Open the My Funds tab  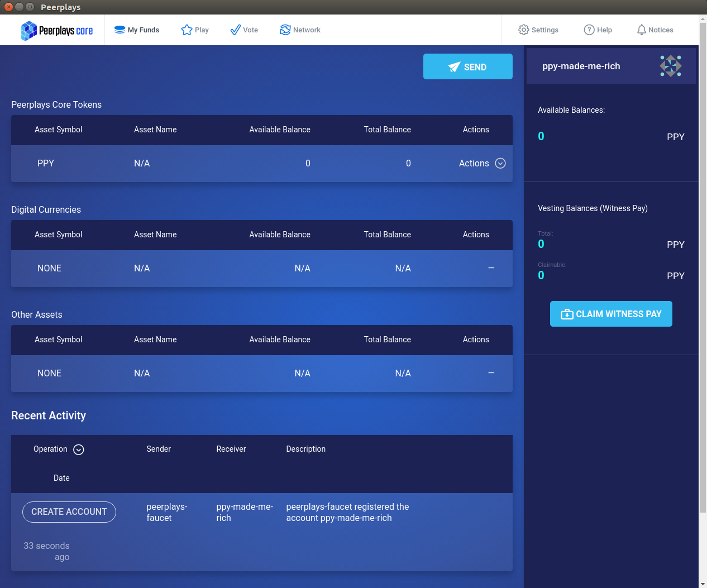tap(137, 30)
